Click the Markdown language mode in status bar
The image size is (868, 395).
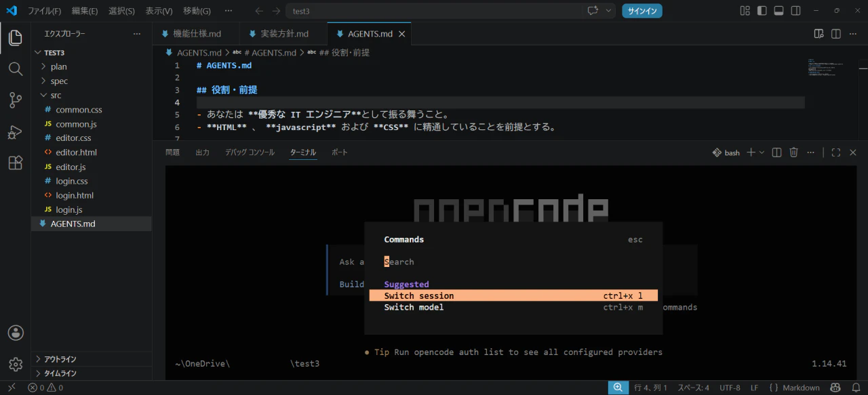pos(801,388)
